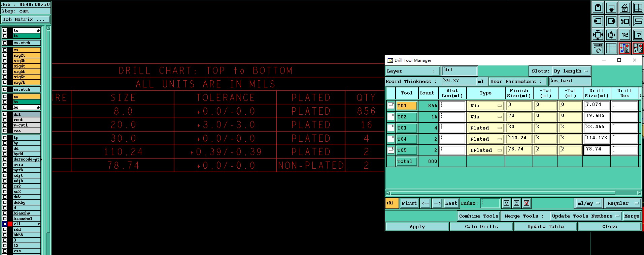
Task: Select the T03 tool row label
Action: [407, 128]
